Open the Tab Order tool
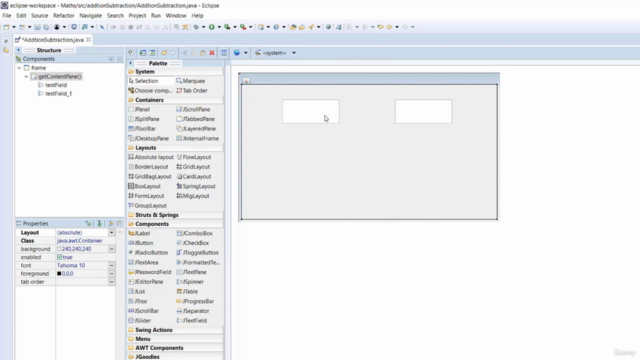Screen dimensions: 640x360 [x=192, y=91]
